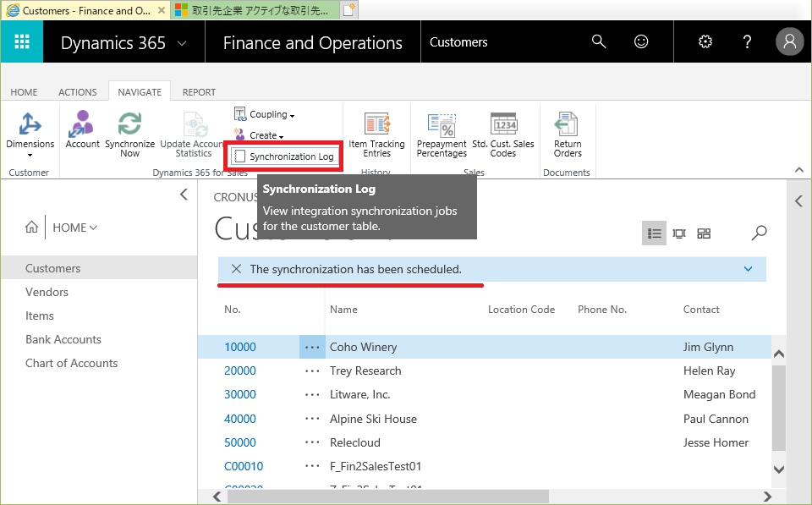Open customer number 30000
Screen dimensions: 812x505
click(239, 395)
